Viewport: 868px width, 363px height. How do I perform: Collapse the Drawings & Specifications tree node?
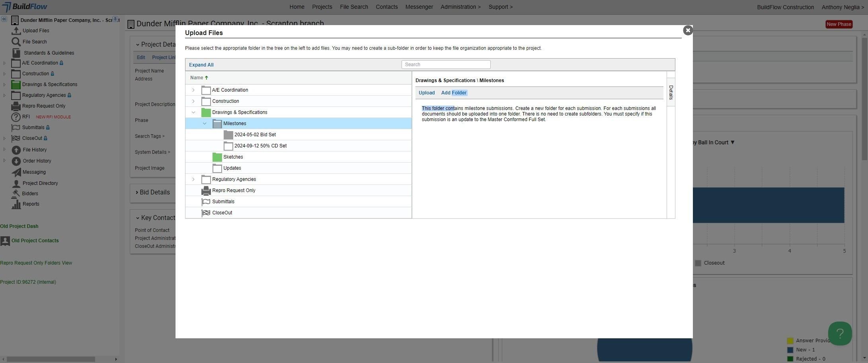click(x=193, y=112)
